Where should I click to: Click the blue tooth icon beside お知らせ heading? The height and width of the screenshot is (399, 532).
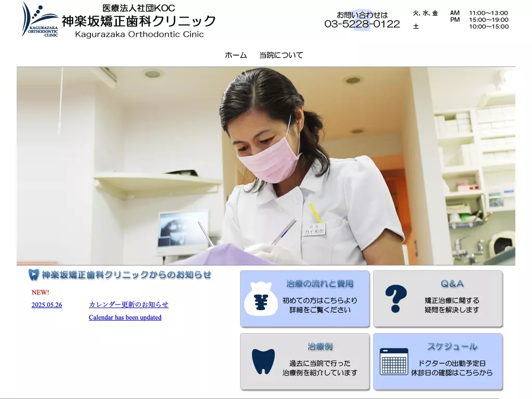[x=33, y=274]
